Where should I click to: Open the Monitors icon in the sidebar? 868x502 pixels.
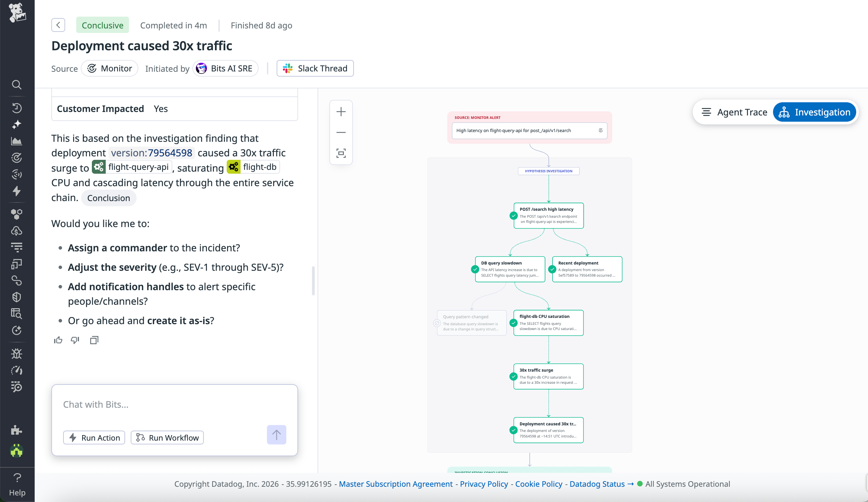(16, 158)
